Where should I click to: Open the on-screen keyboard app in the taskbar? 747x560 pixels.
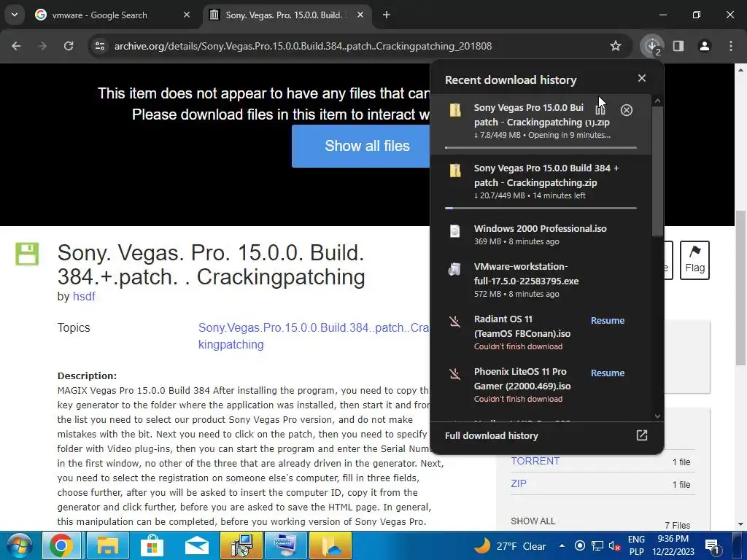286,545
